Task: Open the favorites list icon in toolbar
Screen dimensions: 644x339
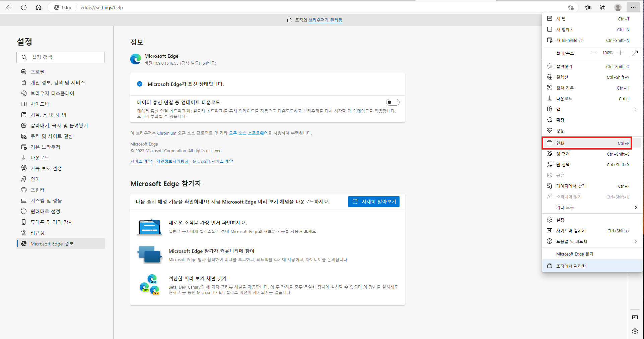Action: click(588, 7)
